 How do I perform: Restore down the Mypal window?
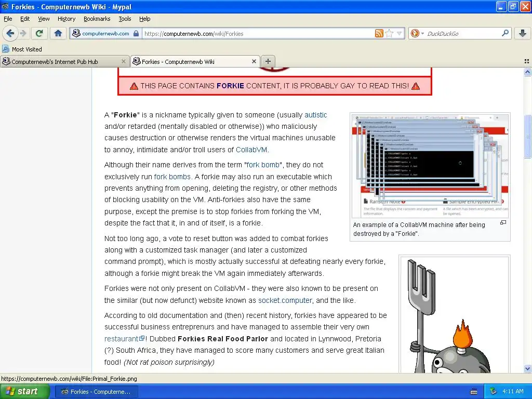pos(513,6)
